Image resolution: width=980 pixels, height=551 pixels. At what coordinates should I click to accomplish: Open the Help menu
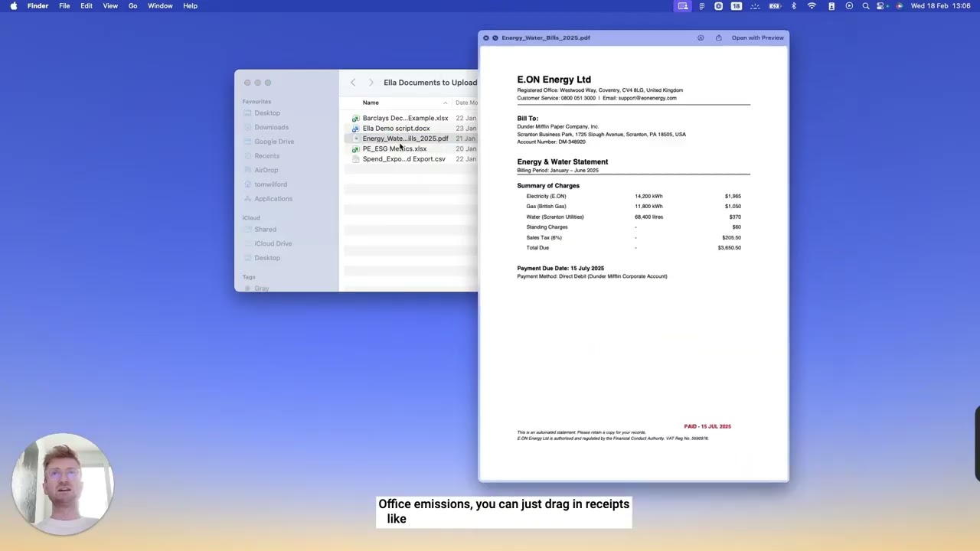[190, 6]
